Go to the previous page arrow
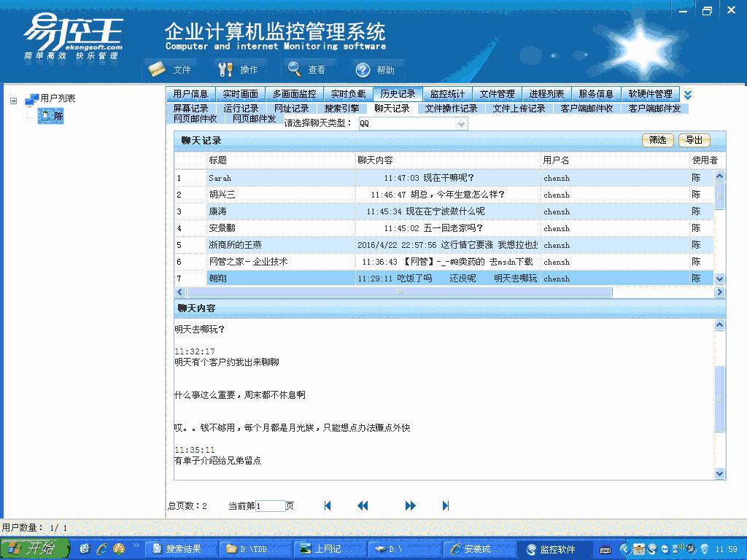 (363, 505)
